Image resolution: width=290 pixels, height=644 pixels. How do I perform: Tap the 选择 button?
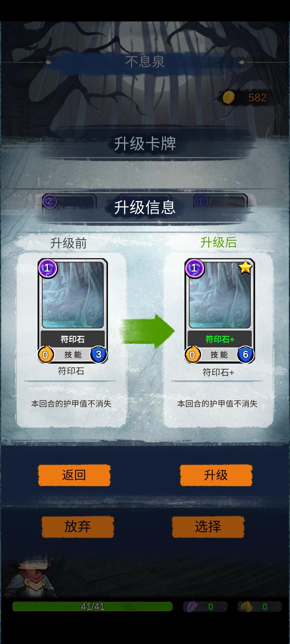(x=208, y=527)
